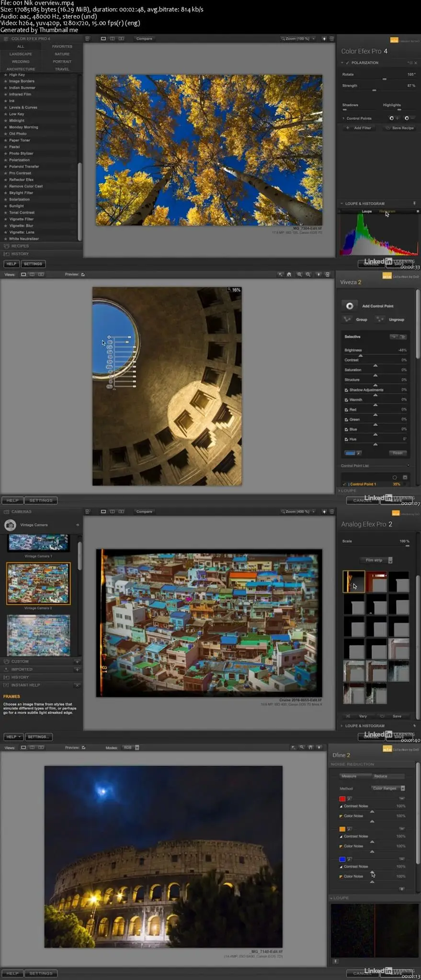Click the plus icon beside Custom in Analog Efex
Image resolution: width=421 pixels, height=980 pixels.
tap(77, 662)
